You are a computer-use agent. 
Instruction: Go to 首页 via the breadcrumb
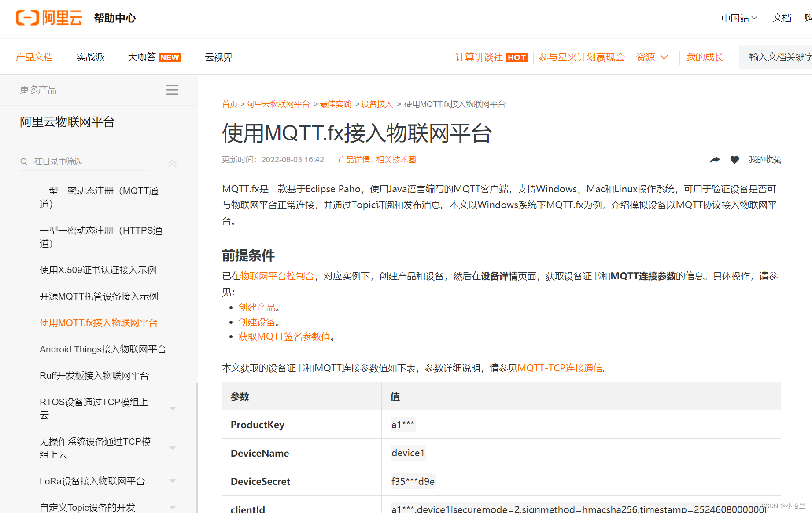coord(229,104)
